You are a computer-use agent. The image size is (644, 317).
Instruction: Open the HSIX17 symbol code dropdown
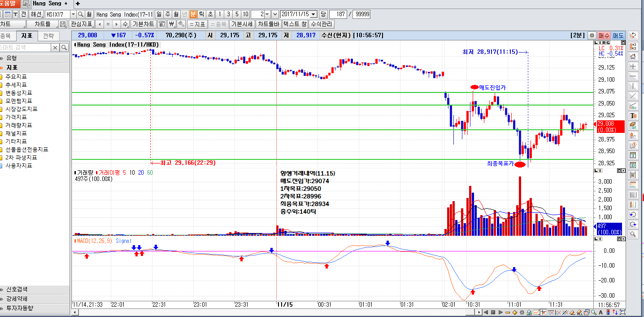[73, 14]
